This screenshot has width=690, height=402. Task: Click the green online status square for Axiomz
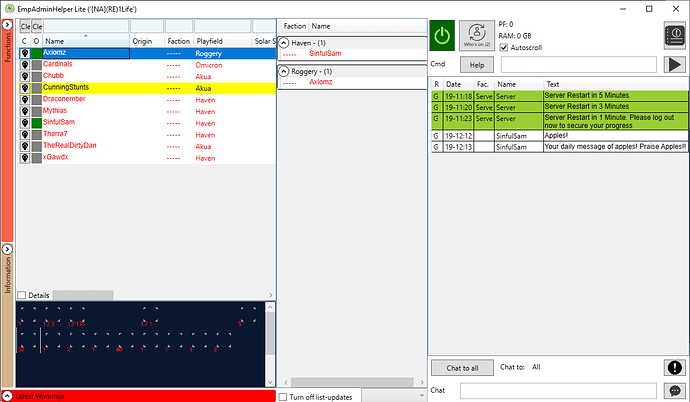pos(37,53)
